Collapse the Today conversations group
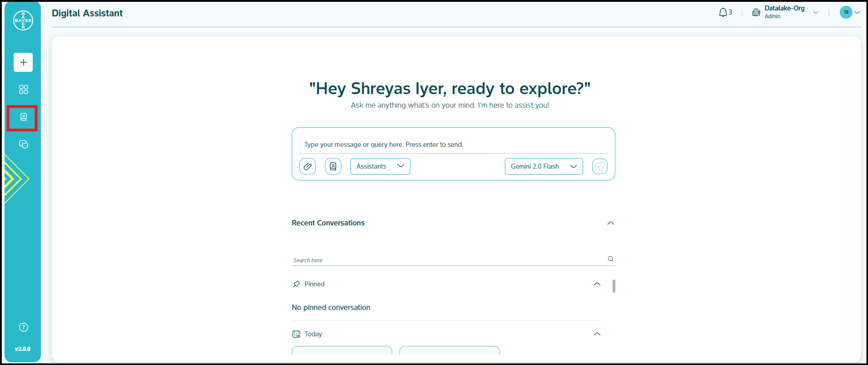 597,334
